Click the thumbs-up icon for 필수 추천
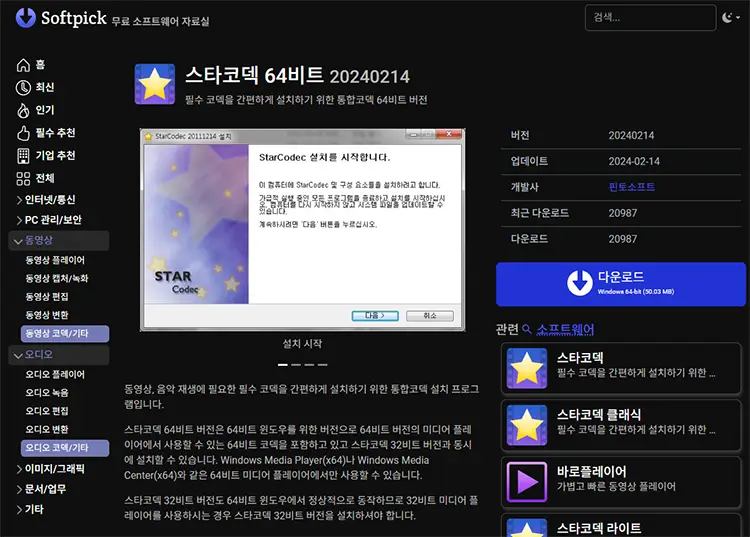This screenshot has width=750, height=537. click(x=23, y=133)
